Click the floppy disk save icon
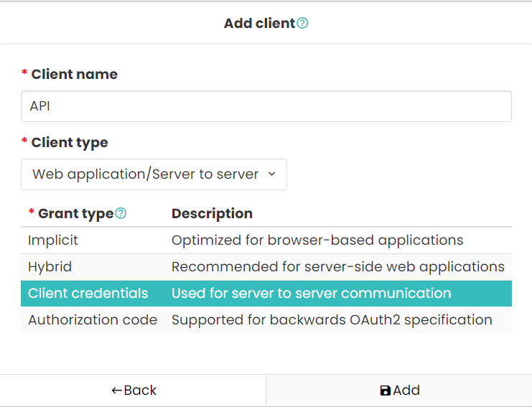This screenshot has width=532, height=407. [386, 390]
